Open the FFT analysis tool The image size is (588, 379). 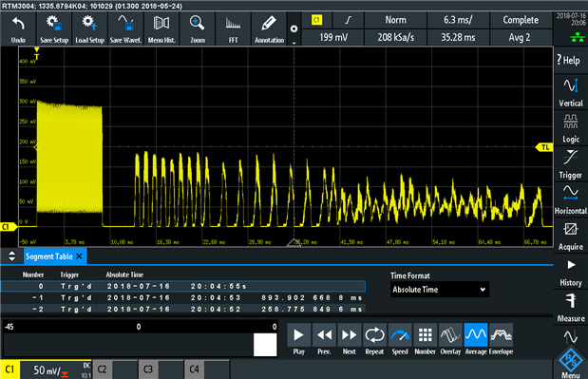(234, 28)
